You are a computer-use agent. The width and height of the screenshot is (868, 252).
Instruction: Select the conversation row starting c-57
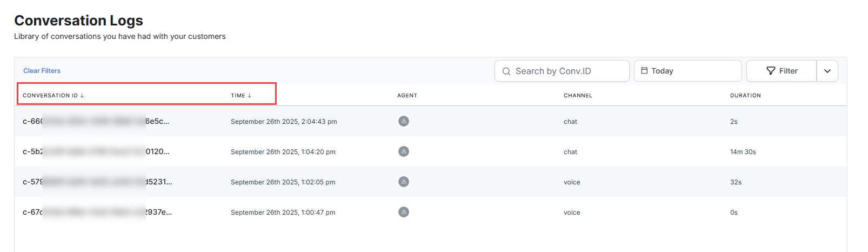[x=97, y=182]
